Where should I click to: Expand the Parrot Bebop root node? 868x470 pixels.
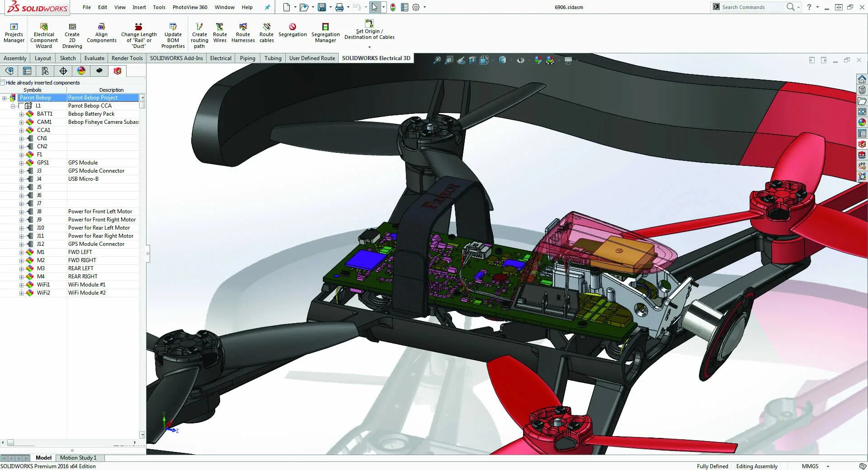(x=5, y=98)
